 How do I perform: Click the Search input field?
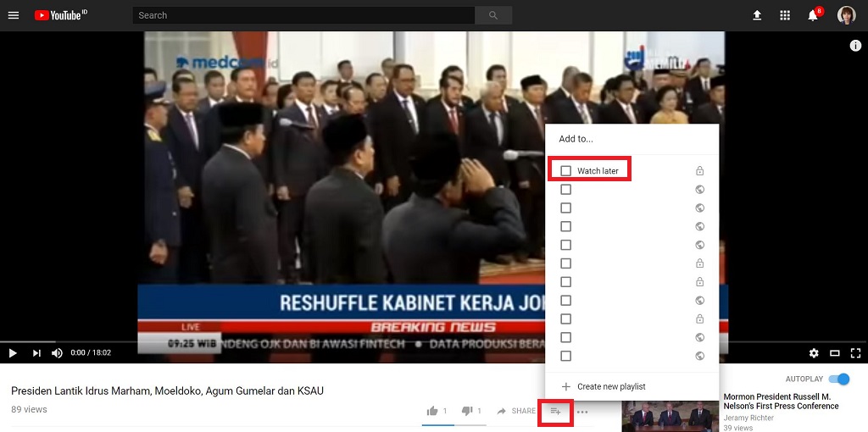pos(303,15)
